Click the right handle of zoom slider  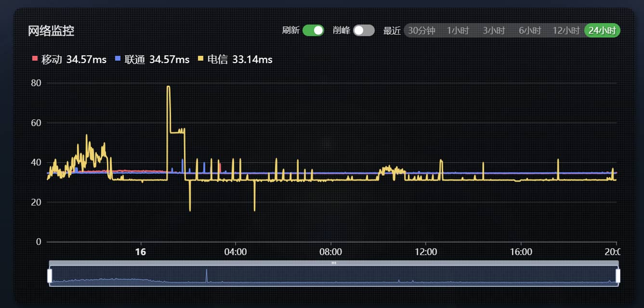[x=618, y=276]
